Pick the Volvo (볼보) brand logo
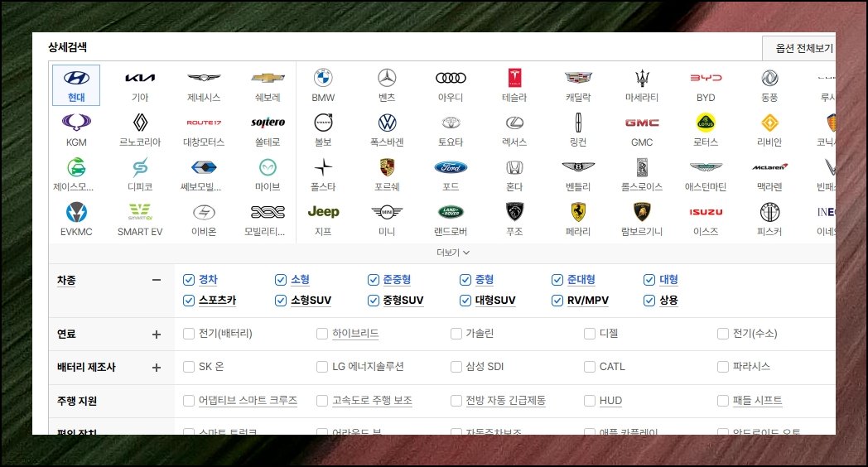This screenshot has width=868, height=467. 323,123
